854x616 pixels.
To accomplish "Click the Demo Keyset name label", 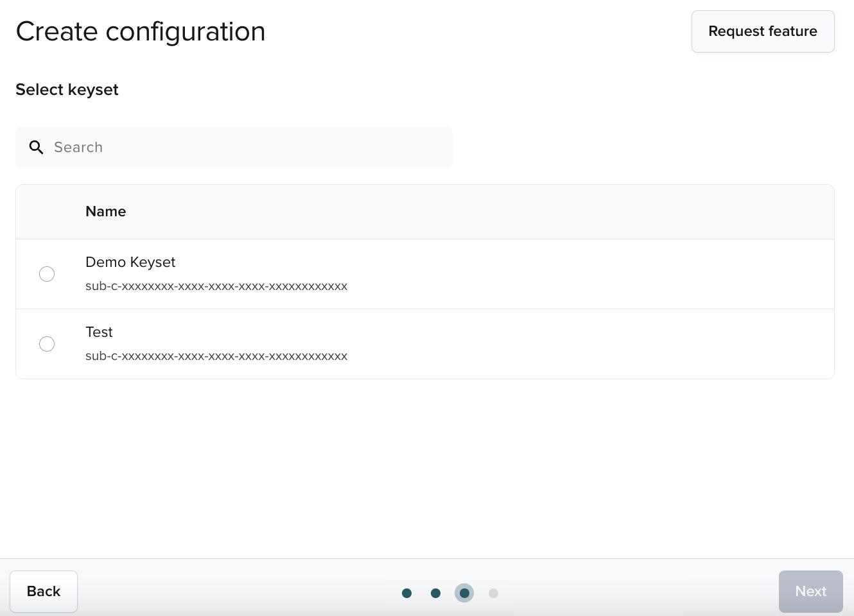I will pos(130,262).
